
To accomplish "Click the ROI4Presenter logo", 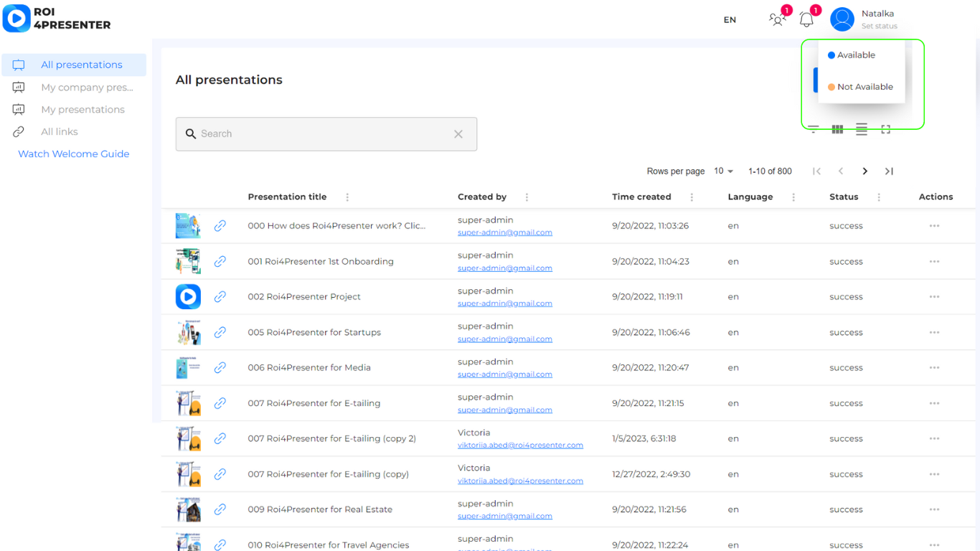I will (57, 19).
